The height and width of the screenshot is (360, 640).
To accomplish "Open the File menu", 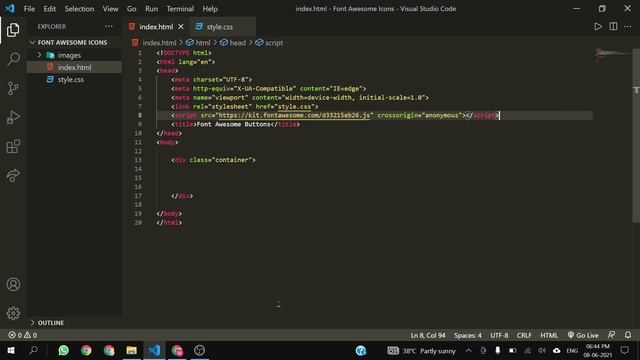I will 29,9.
